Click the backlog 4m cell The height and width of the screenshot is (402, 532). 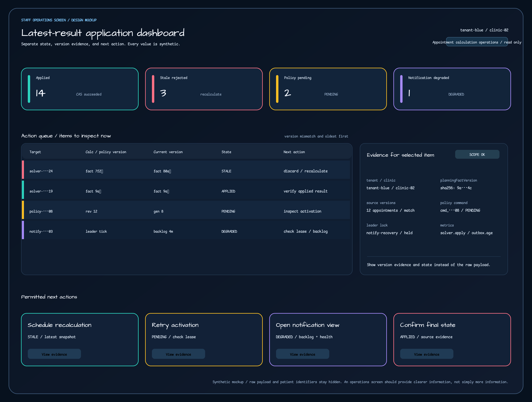163,231
